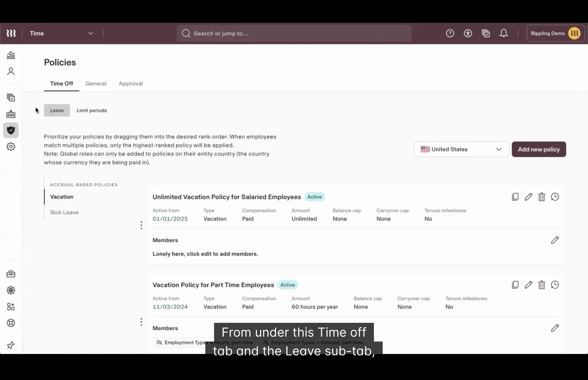Click the 01/01/2025 active-from date link

pos(170,219)
